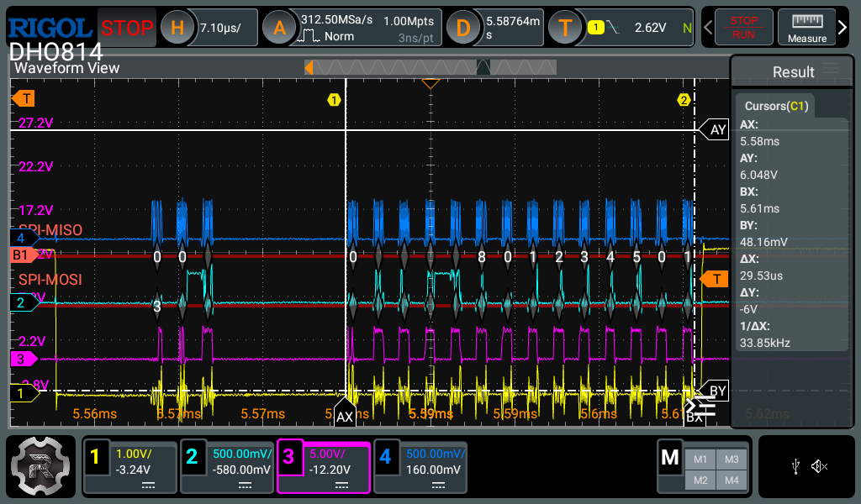Click the waveform memory overview bar
This screenshot has width=861, height=504.
pos(430,67)
